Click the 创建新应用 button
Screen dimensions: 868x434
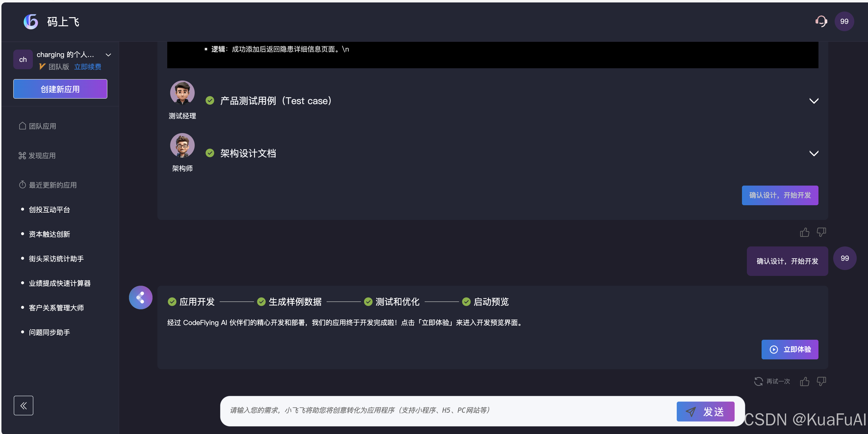(x=60, y=89)
